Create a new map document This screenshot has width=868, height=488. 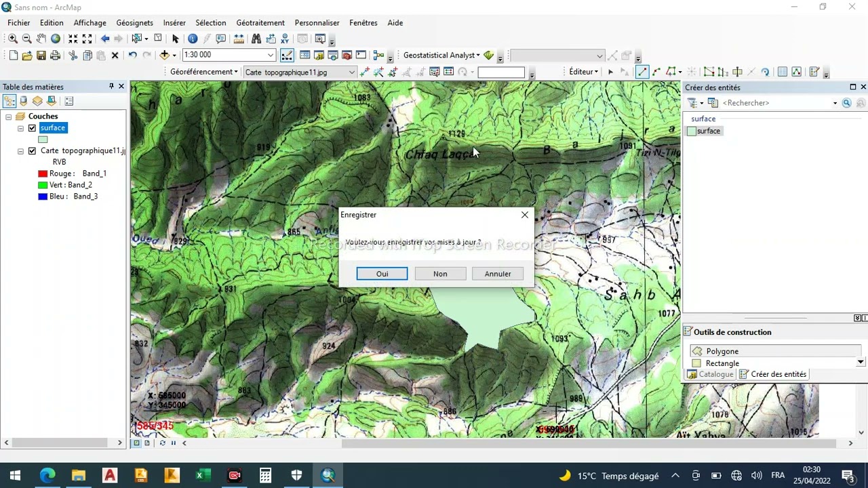(13, 55)
